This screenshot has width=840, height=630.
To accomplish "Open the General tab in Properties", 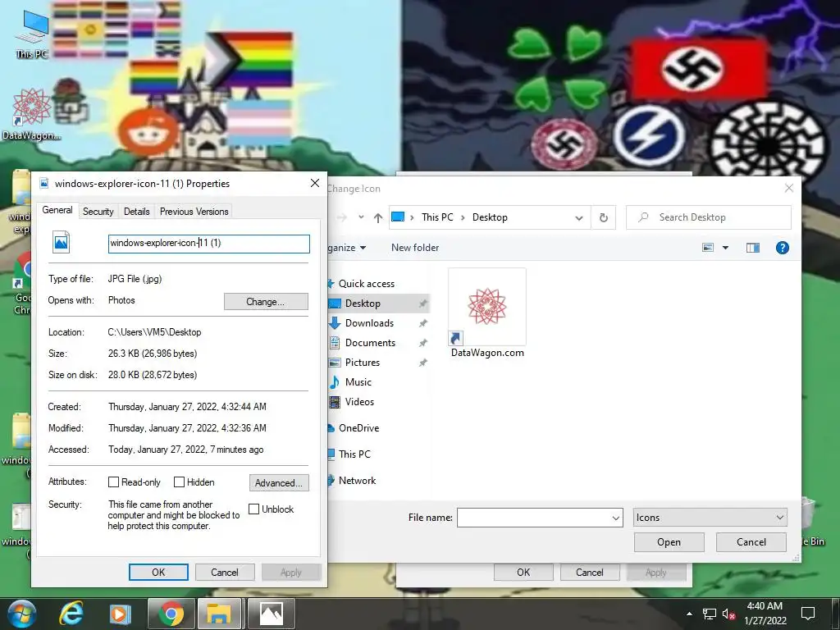I will point(57,210).
